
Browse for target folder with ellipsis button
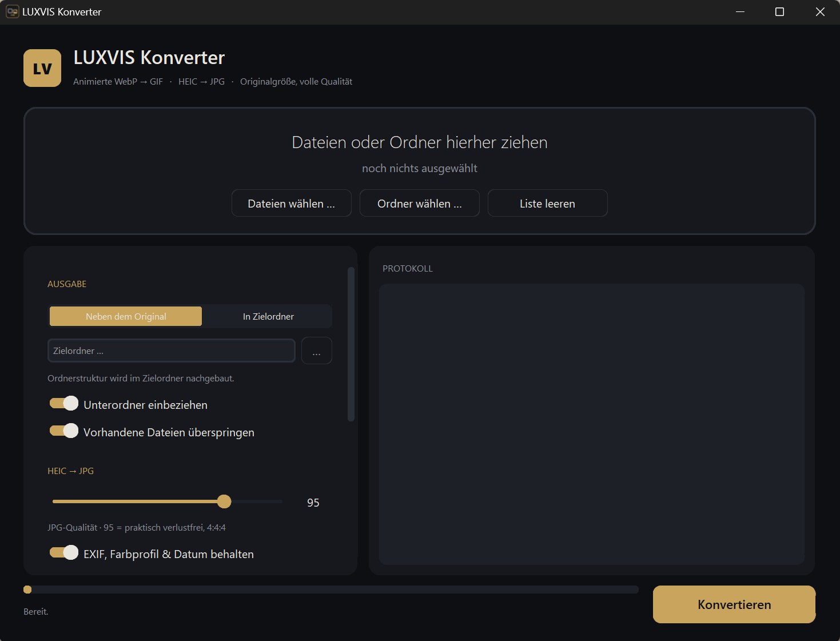point(317,351)
